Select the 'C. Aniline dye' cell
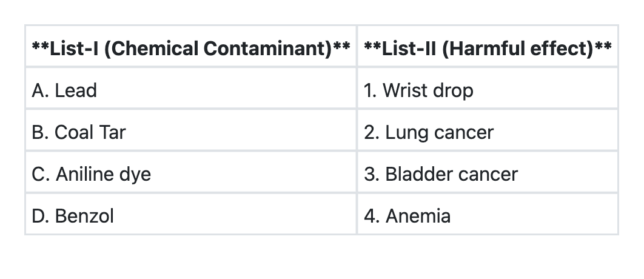The height and width of the screenshot is (279, 644). tap(190, 174)
